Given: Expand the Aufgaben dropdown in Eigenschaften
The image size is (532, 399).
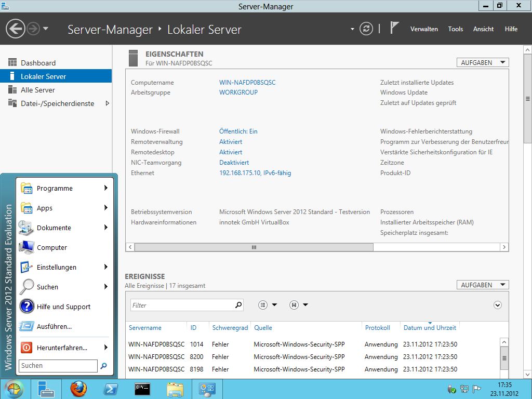Looking at the screenshot, I should [x=482, y=62].
